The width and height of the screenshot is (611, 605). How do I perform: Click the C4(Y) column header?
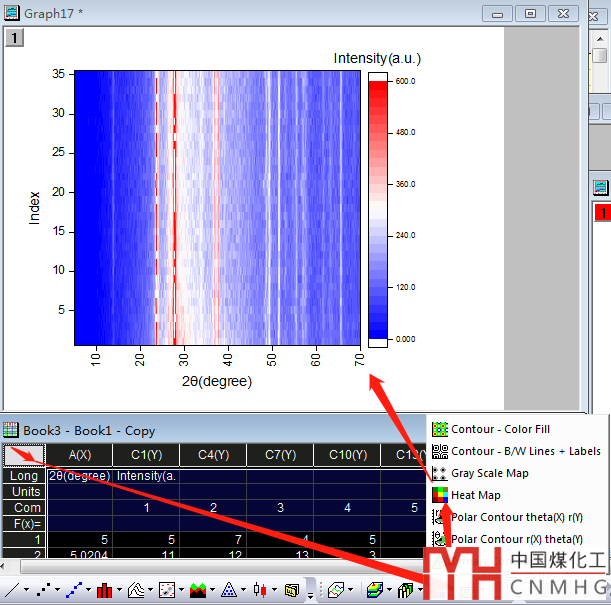(212, 456)
